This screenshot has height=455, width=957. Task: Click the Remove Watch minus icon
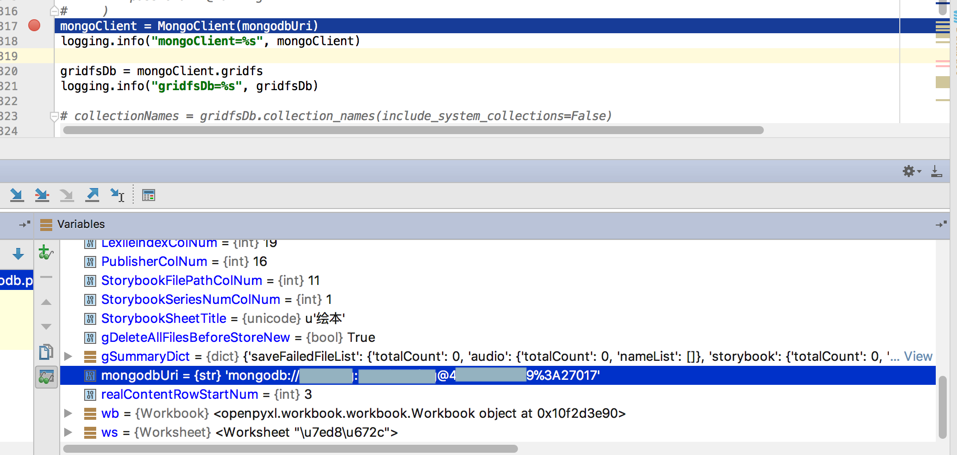click(46, 277)
